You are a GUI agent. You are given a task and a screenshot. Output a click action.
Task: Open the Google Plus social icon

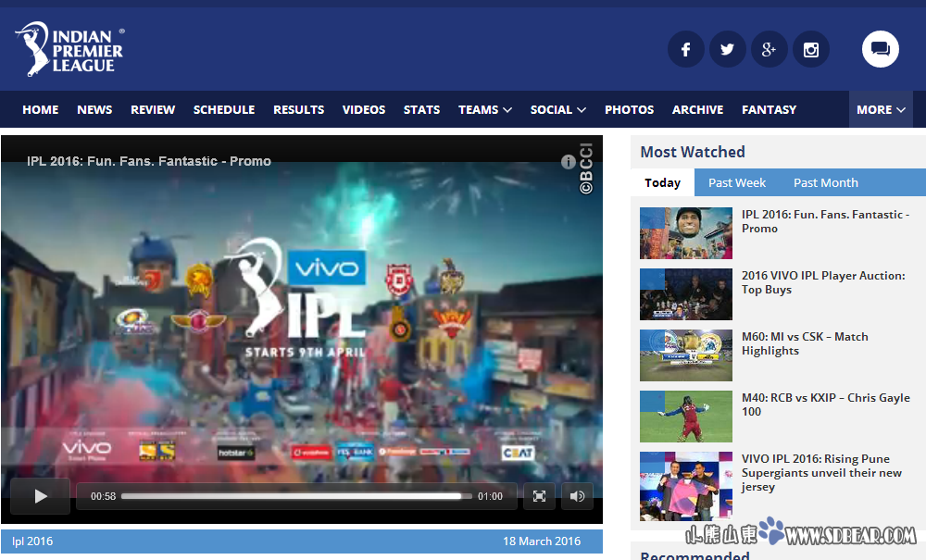pyautogui.click(x=769, y=50)
